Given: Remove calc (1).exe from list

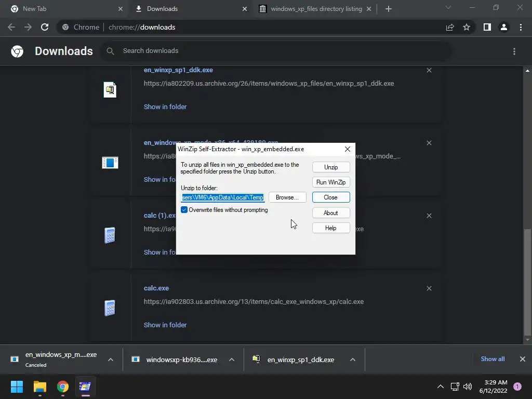Looking at the screenshot, I should click(429, 216).
